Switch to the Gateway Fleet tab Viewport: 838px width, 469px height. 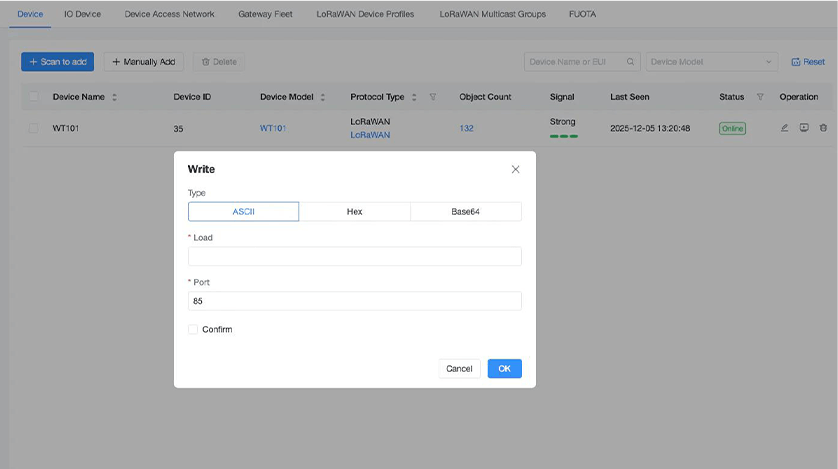(265, 14)
